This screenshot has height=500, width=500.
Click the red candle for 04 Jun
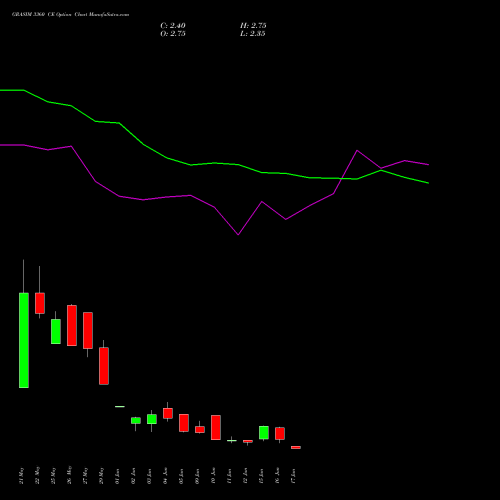pos(168,413)
